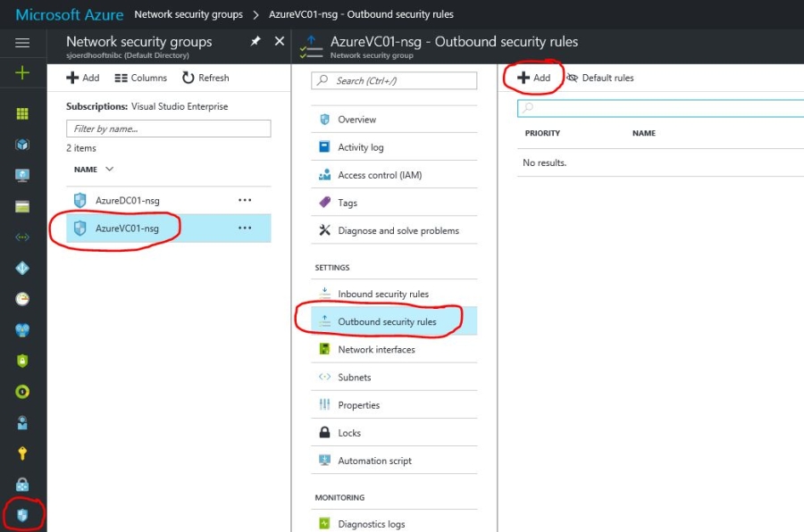Open the ellipsis menu for AzureVC01-nsg
This screenshot has width=804, height=532.
click(x=245, y=228)
